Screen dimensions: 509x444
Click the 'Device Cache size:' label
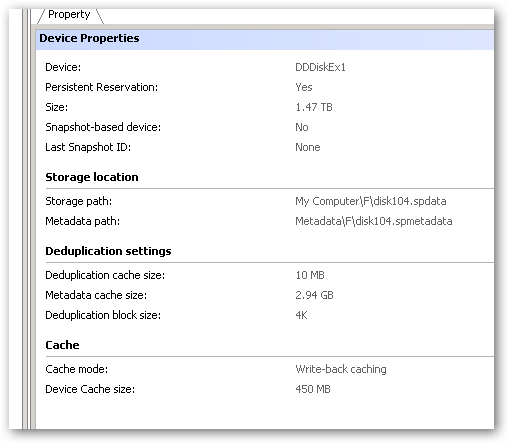point(90,389)
